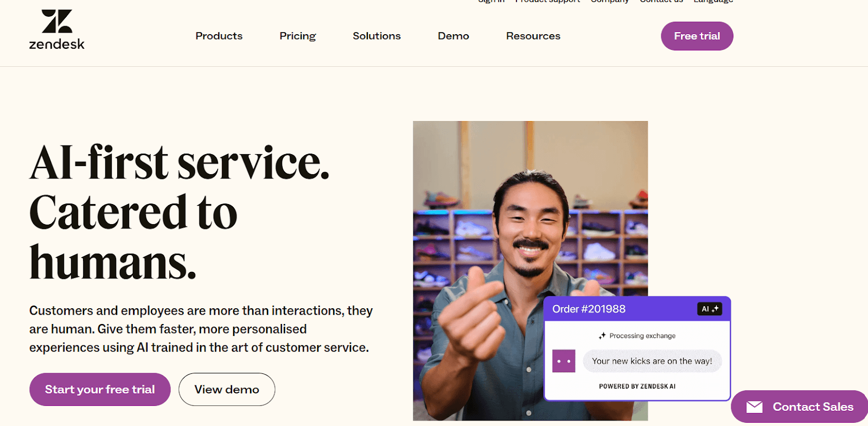The image size is (868, 426).
Task: Select Demo in the navigation bar
Action: click(454, 36)
